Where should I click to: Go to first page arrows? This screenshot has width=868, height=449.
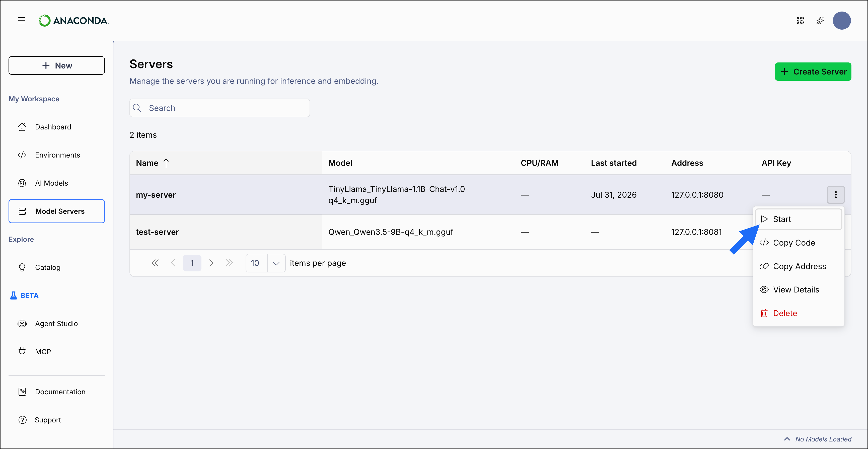[x=155, y=263]
